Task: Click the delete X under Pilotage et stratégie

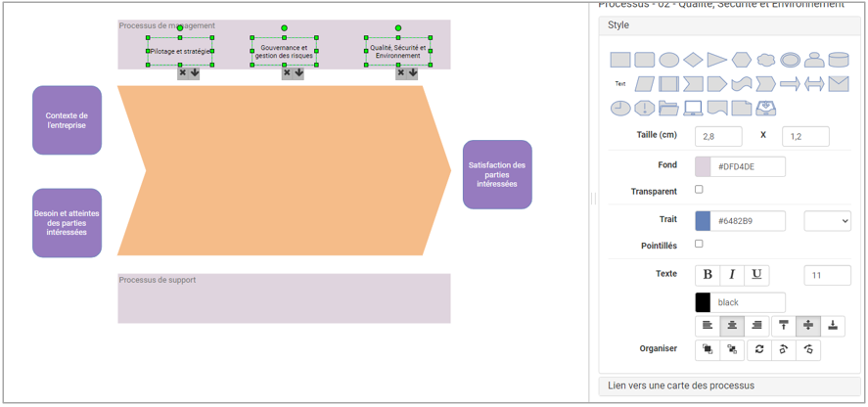Action: (183, 72)
